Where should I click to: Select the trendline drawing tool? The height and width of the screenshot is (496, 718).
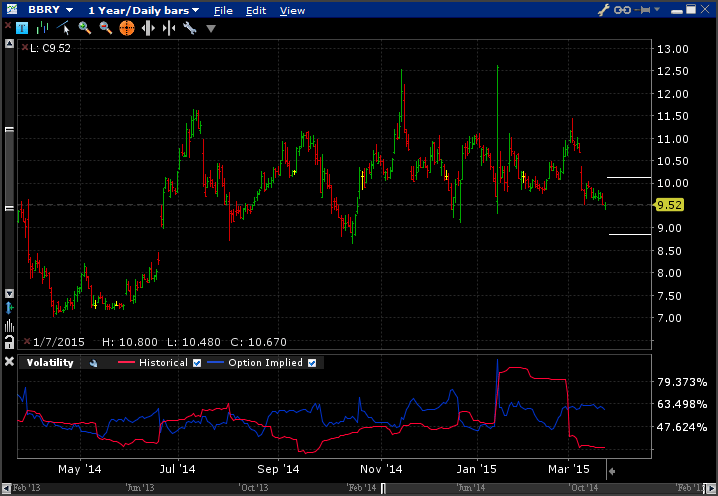point(63,28)
